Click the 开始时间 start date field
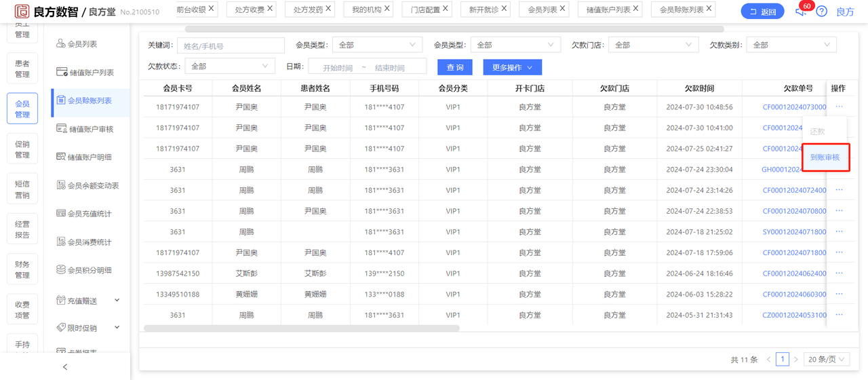 pyautogui.click(x=337, y=68)
